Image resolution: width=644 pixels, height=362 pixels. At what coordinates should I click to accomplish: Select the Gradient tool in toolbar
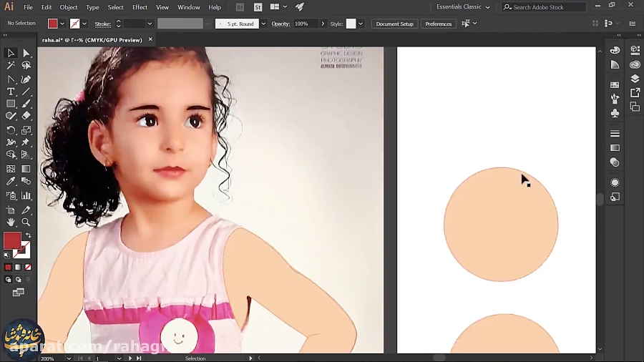(26, 169)
